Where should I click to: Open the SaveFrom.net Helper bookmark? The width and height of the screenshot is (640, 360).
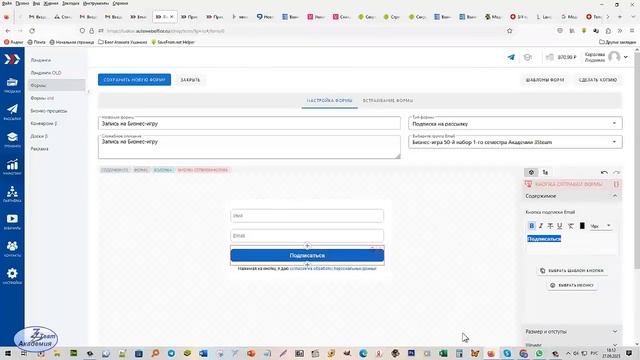(173, 42)
